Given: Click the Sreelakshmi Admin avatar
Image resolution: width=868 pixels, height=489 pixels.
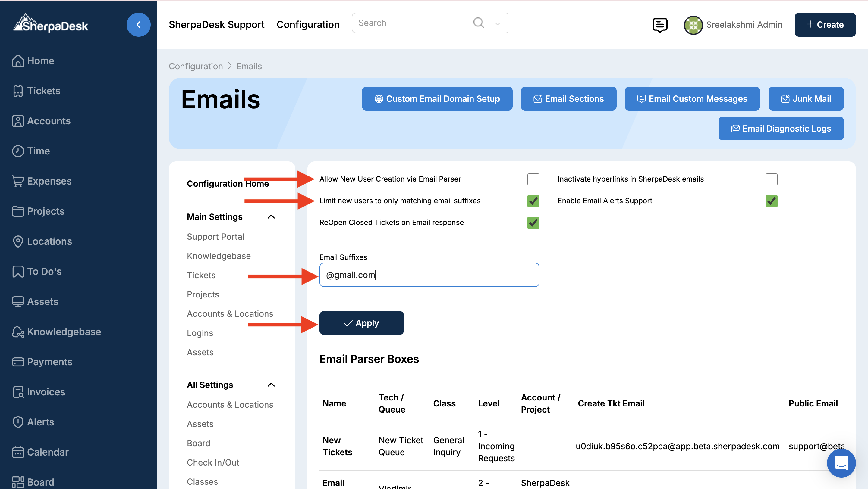Looking at the screenshot, I should click(x=693, y=25).
